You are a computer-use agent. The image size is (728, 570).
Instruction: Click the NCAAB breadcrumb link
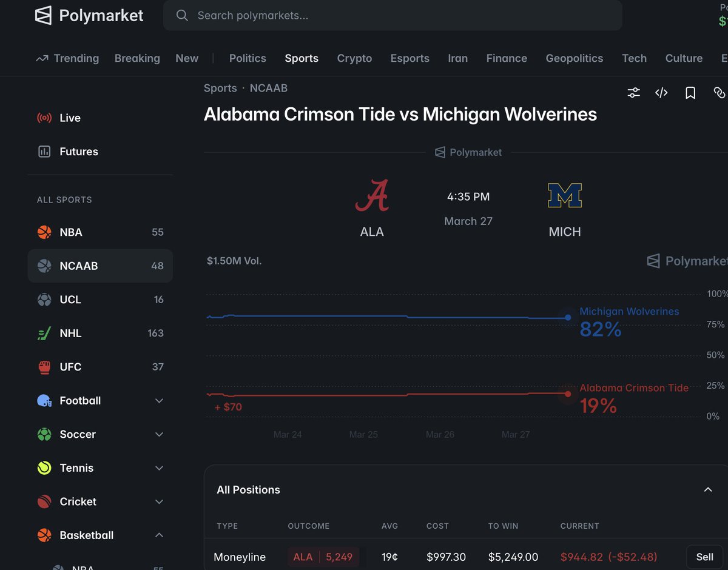(269, 88)
